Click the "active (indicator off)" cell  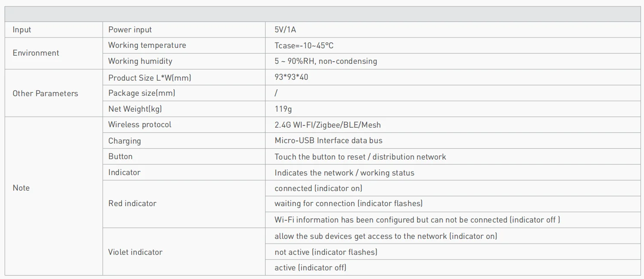click(x=310, y=268)
